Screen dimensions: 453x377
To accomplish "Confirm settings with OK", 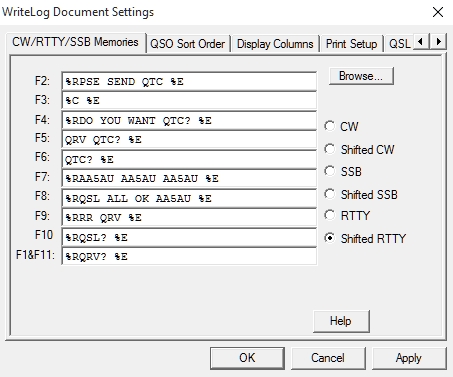I will (x=247, y=358).
